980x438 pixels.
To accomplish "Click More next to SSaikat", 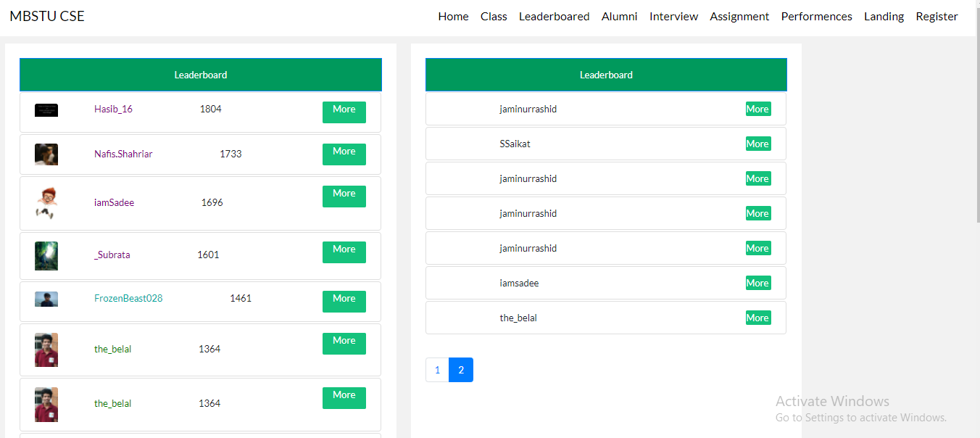I will coord(757,144).
